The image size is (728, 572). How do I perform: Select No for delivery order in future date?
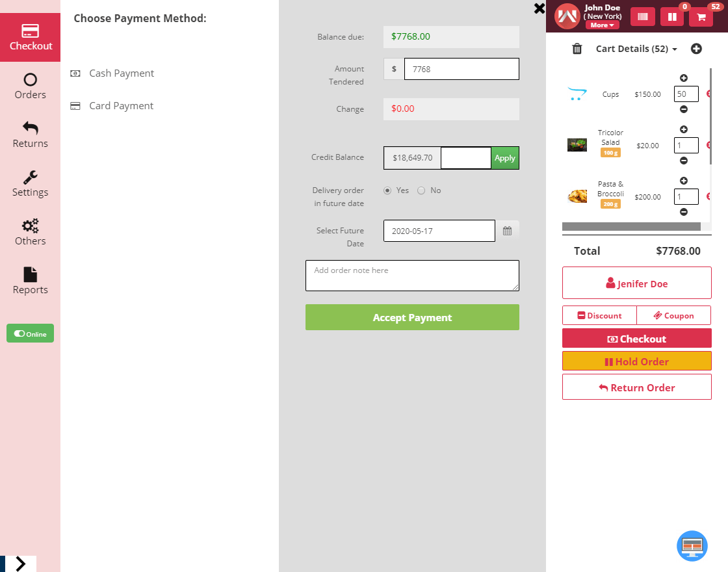coord(421,190)
